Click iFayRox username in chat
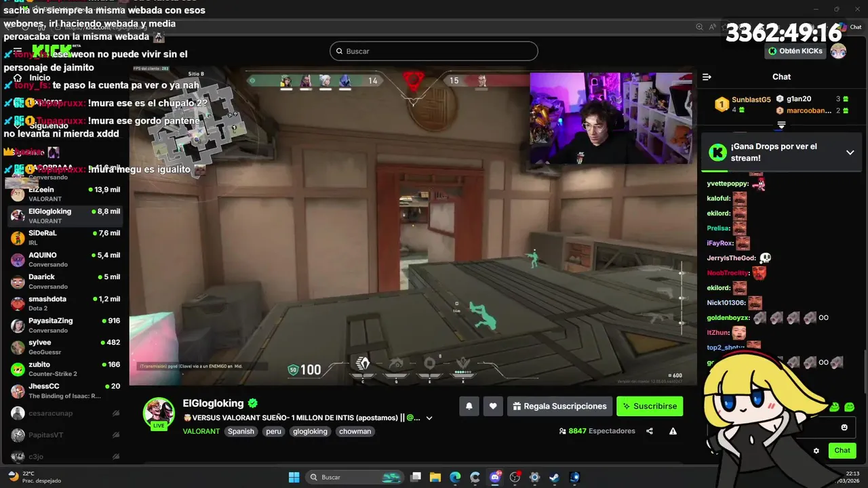 (720, 243)
